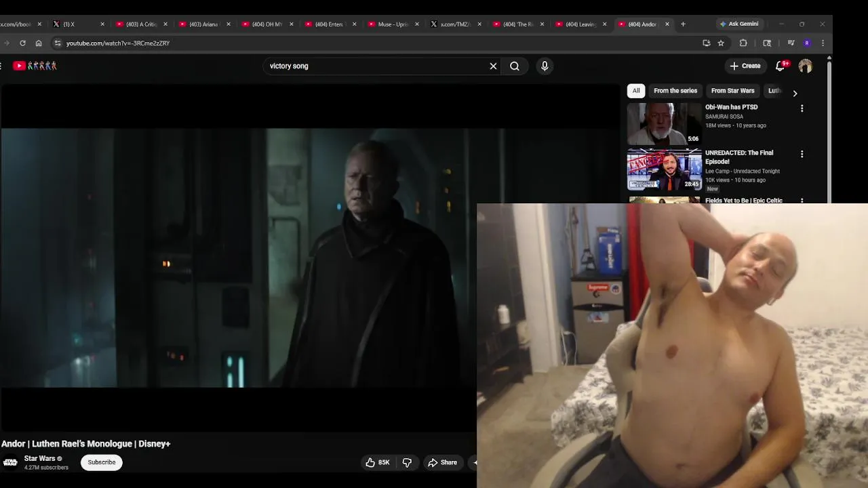This screenshot has height=488, width=868.
Task: Open YouTube notifications bell
Action: tap(781, 66)
